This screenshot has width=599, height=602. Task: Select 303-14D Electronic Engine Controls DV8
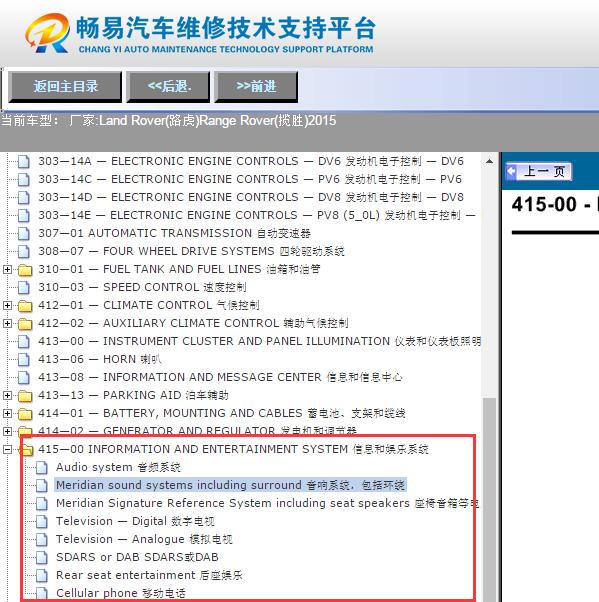pyautogui.click(x=251, y=197)
